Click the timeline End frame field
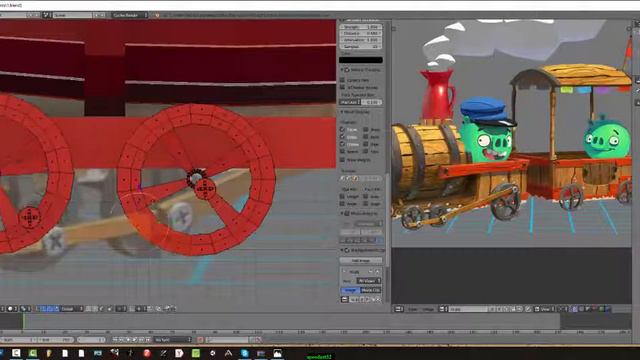640x360 pixels. tap(56, 340)
